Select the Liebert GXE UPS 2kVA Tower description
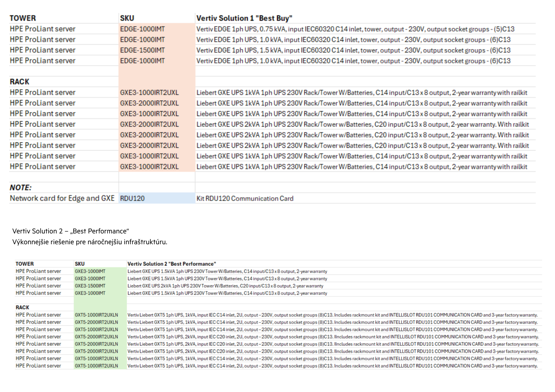The width and height of the screenshot is (555, 392). [225, 286]
